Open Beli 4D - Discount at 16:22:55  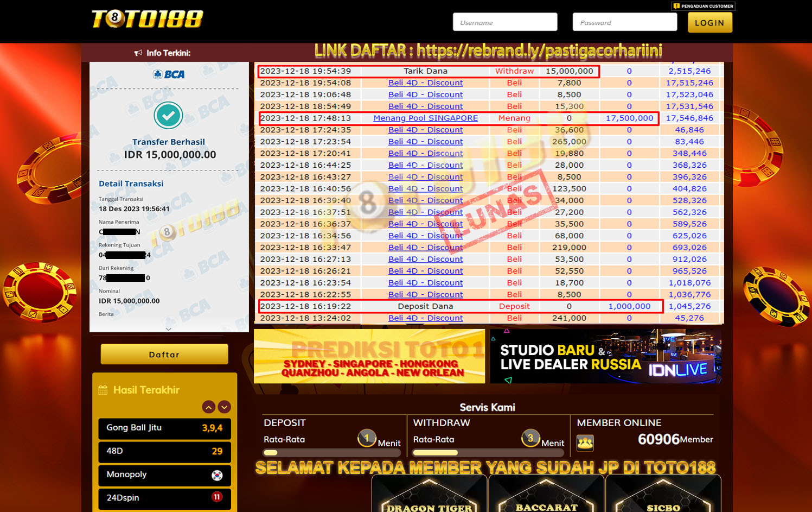(x=426, y=294)
